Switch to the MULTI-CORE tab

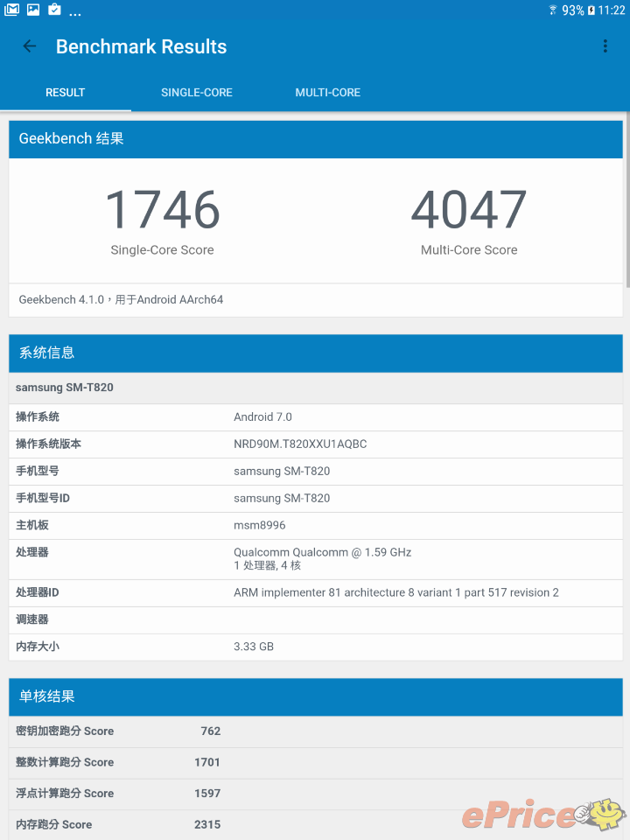[328, 93]
